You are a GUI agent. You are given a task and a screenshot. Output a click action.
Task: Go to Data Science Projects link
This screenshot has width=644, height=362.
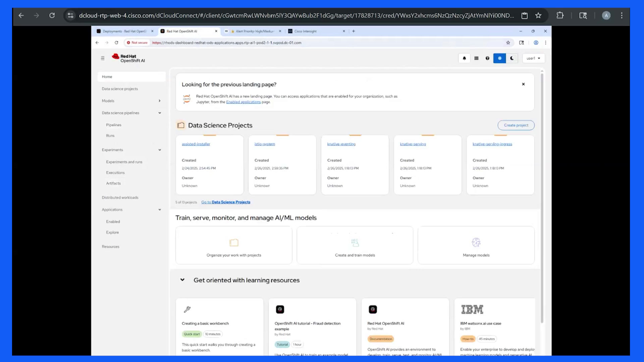(226, 202)
